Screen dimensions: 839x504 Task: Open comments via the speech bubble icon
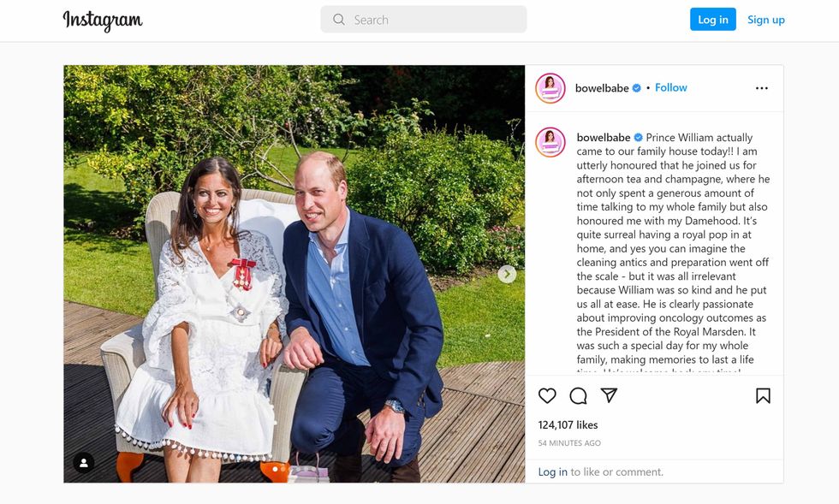(x=577, y=395)
